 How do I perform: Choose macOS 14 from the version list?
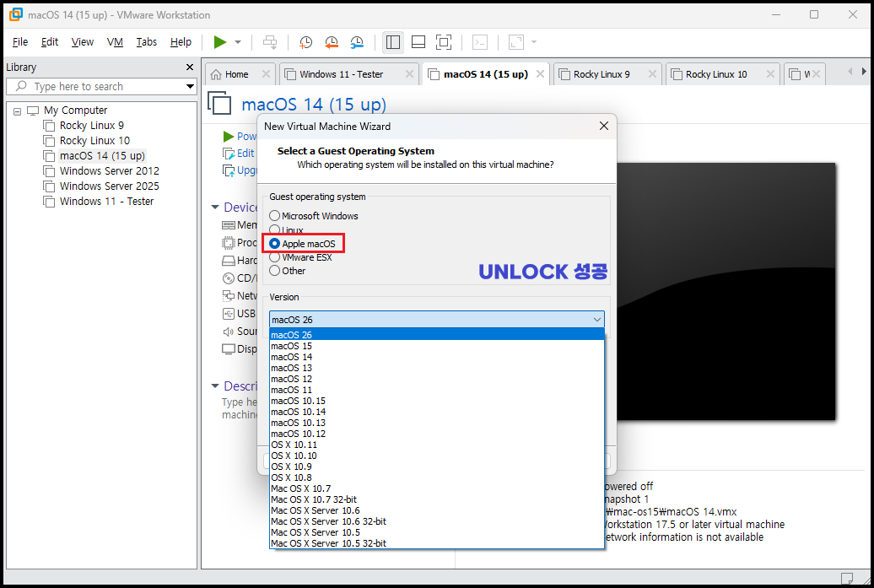point(436,357)
